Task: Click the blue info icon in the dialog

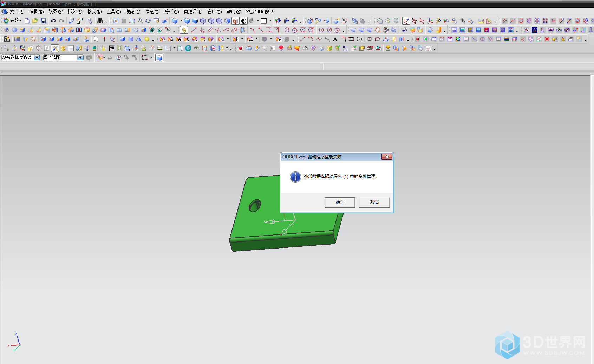Action: 295,177
